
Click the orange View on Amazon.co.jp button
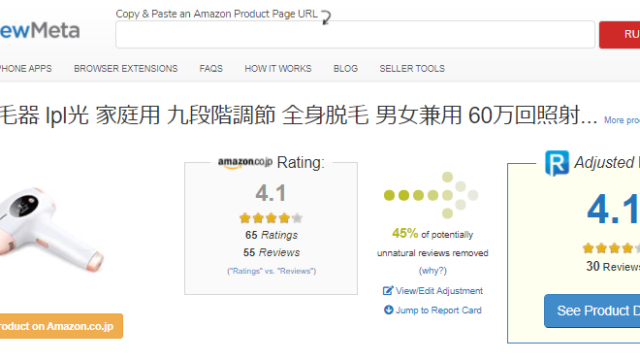tap(61, 326)
